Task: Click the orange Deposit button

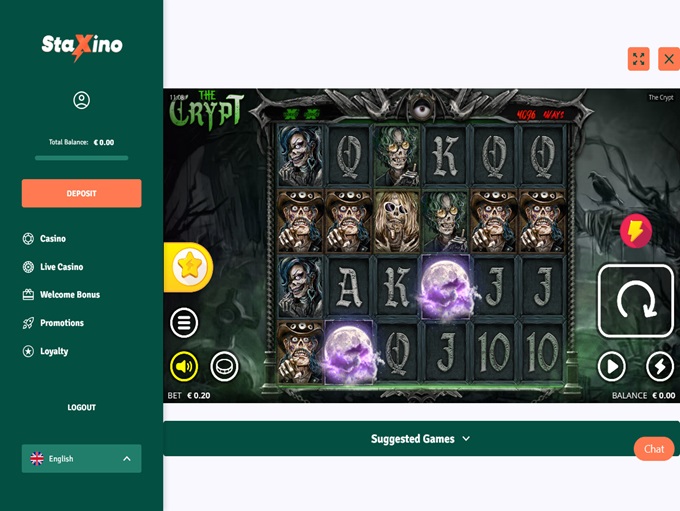Action: (x=82, y=193)
